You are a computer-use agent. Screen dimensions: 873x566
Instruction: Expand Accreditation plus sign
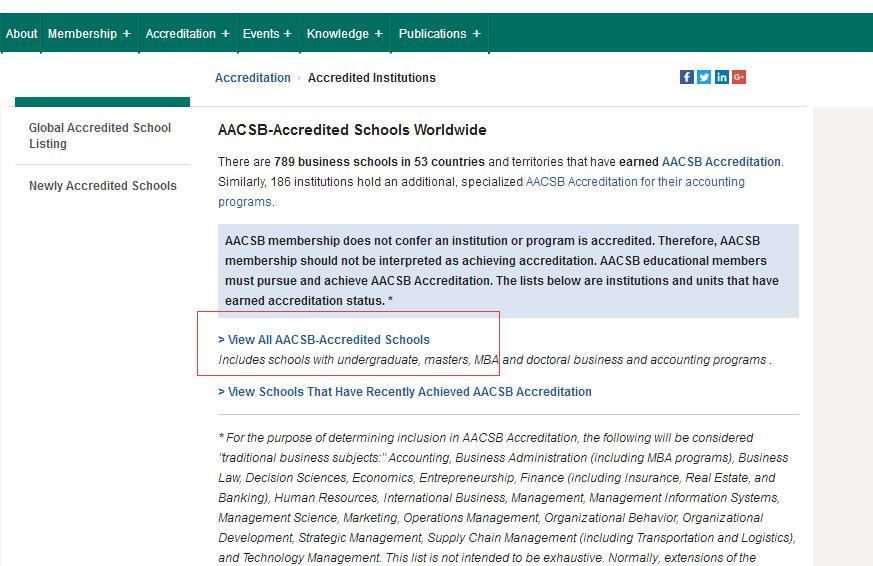pos(225,33)
